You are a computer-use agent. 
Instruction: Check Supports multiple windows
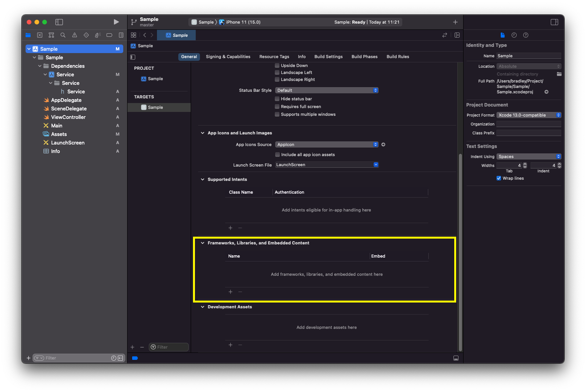pos(277,114)
